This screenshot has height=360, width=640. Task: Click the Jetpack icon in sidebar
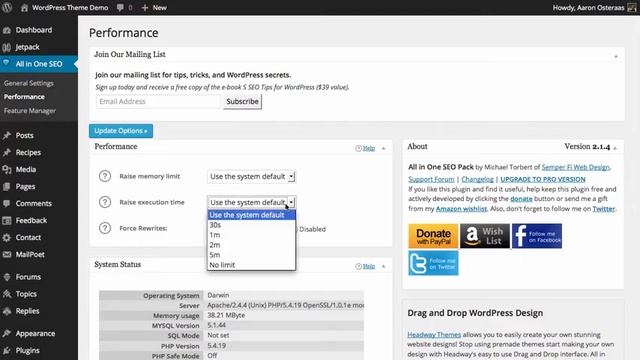(7, 47)
